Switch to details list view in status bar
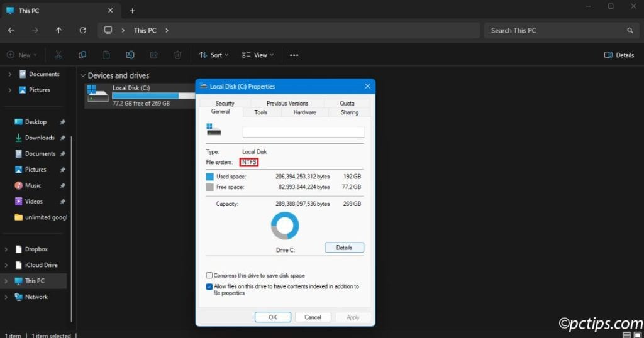 pos(626,335)
